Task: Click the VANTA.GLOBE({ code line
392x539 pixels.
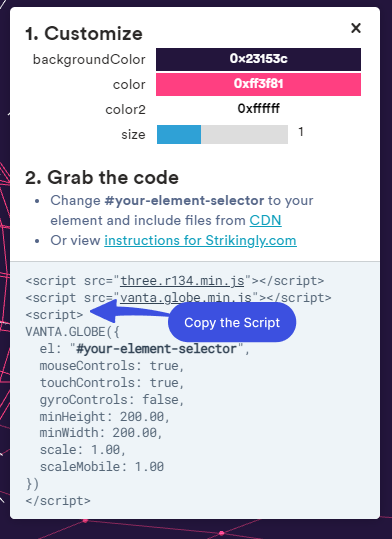Action: click(x=72, y=332)
